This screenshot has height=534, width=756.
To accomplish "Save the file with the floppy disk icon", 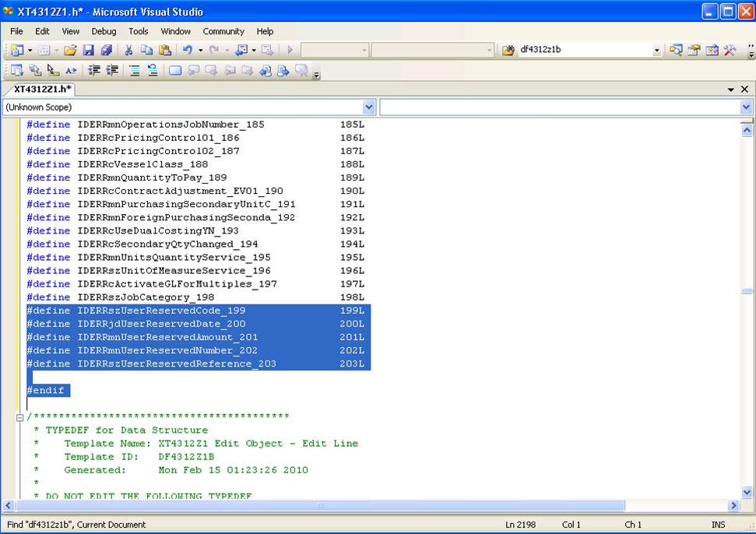I will [x=88, y=50].
